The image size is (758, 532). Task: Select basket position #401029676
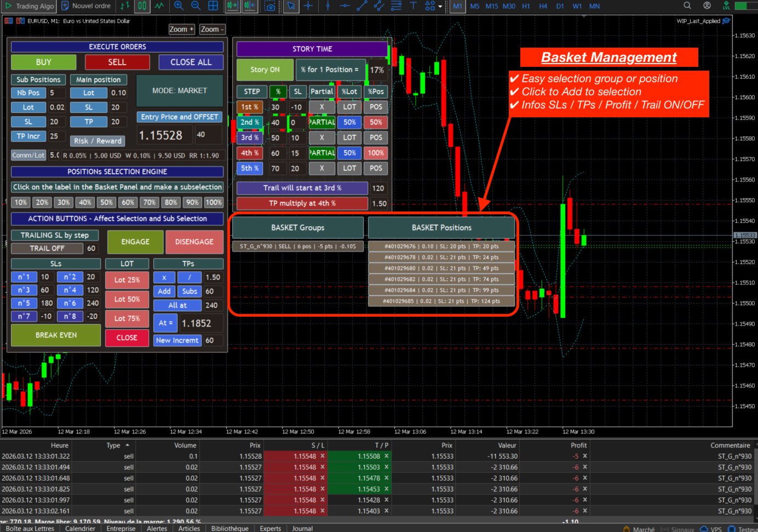pos(441,247)
